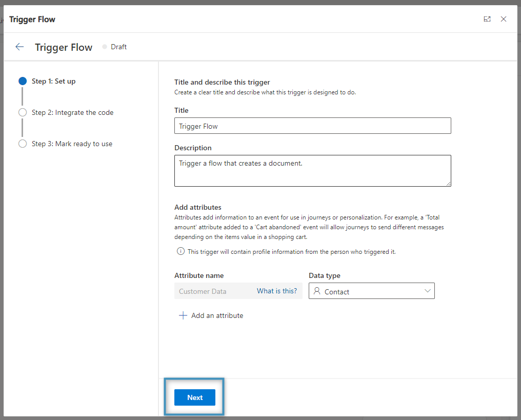
Task: Go to Step 1: Set up
Action: pyautogui.click(x=53, y=81)
